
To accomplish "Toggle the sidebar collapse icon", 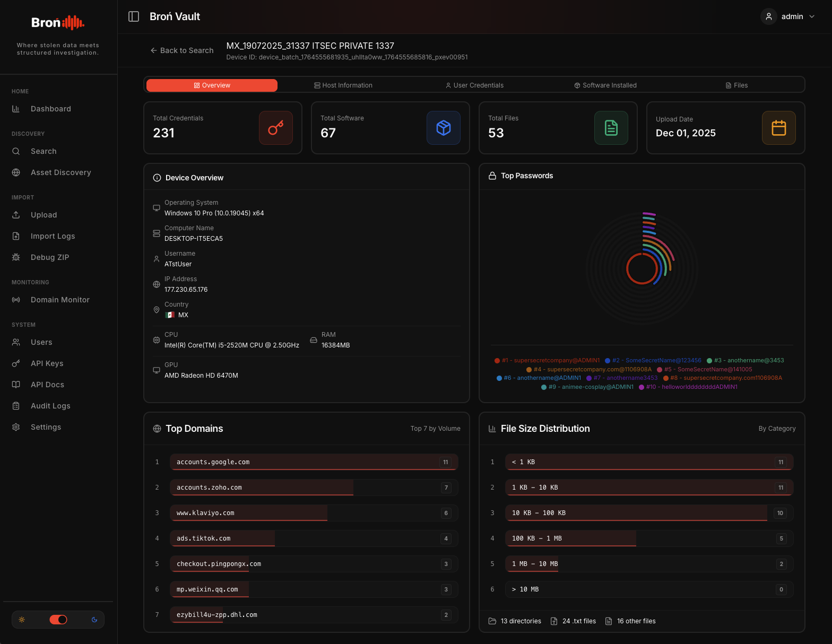I will (x=134, y=16).
